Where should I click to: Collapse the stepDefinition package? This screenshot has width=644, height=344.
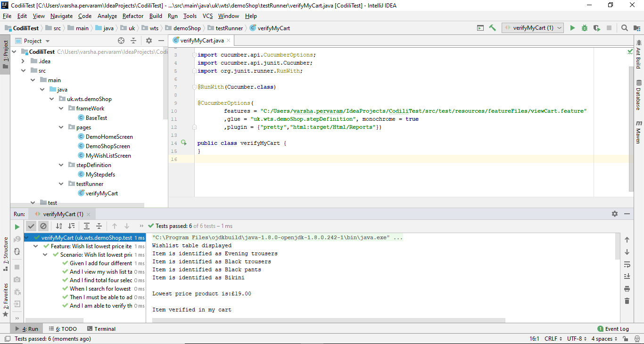61,165
